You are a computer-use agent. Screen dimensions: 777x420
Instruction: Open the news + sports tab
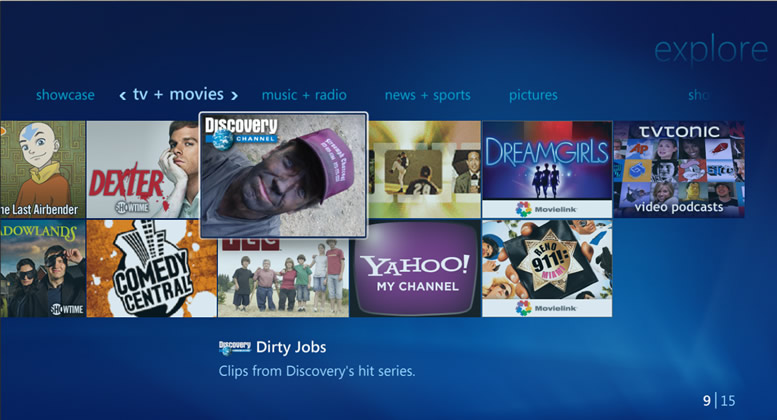click(427, 96)
